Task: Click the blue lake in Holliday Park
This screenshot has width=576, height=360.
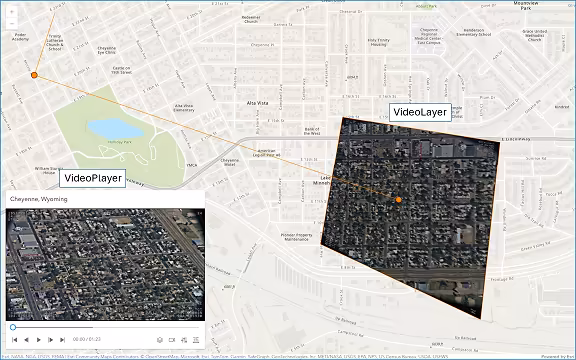Action: [x=115, y=129]
